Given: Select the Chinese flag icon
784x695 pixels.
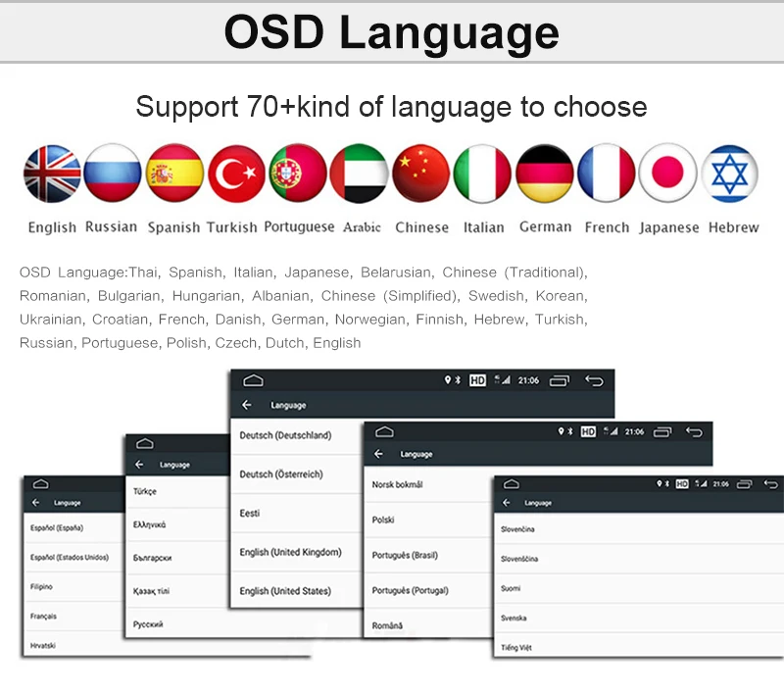Looking at the screenshot, I should click(421, 174).
